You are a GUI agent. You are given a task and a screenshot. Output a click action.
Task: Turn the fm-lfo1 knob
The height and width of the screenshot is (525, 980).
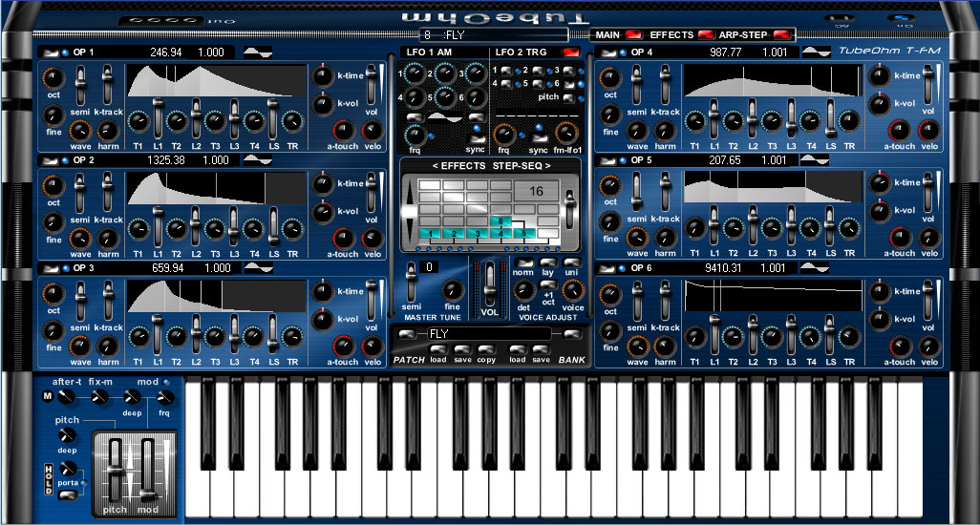click(566, 133)
